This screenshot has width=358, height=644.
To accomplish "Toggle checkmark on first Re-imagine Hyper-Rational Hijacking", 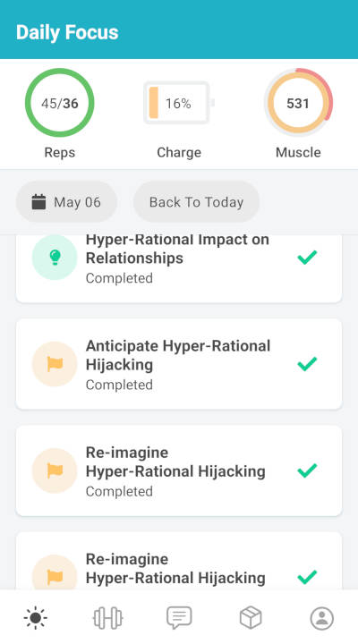I will [x=307, y=470].
